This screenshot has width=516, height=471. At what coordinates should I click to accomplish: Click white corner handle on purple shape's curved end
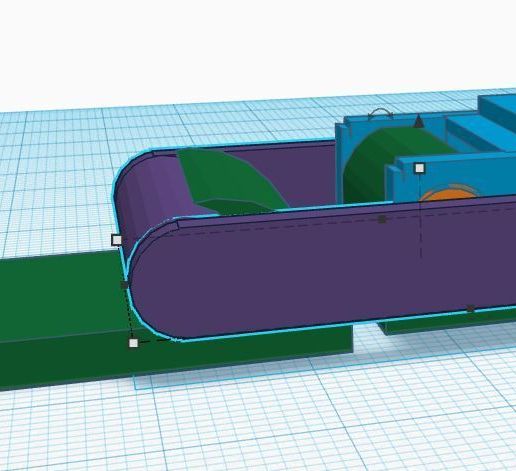click(117, 240)
